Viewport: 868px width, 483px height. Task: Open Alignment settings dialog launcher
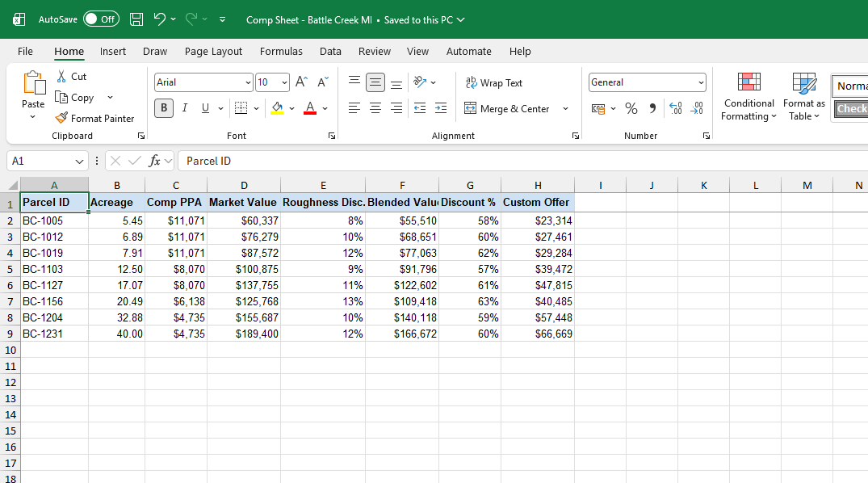(576, 136)
